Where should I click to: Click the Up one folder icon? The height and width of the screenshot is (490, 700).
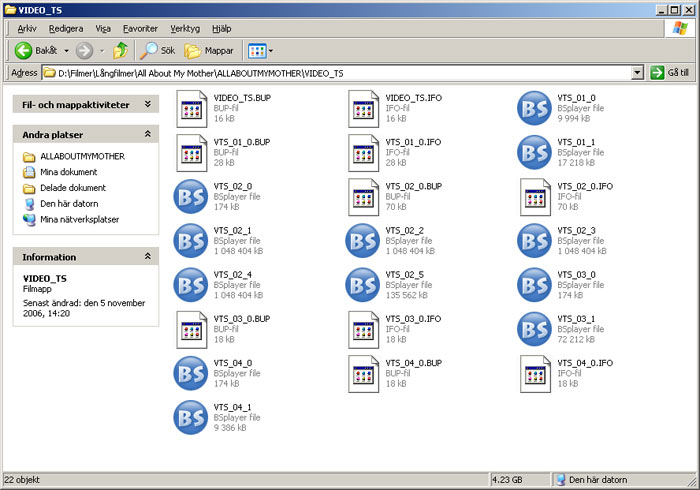[x=120, y=50]
